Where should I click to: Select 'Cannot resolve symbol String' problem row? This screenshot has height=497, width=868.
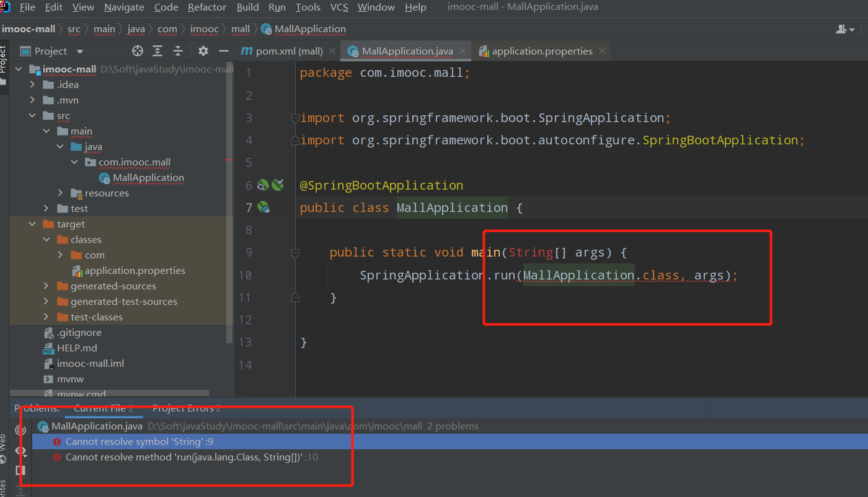(449, 442)
